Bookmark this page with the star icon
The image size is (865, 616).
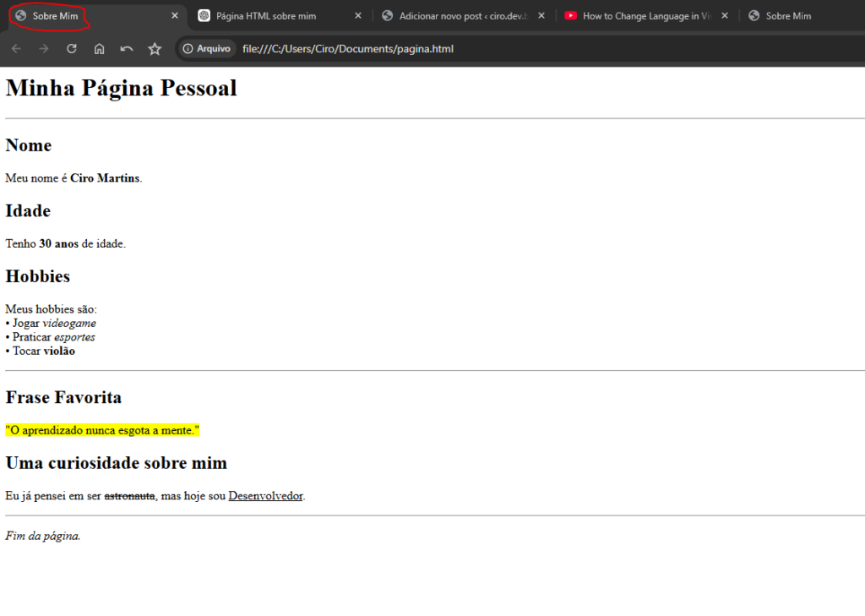click(x=155, y=49)
